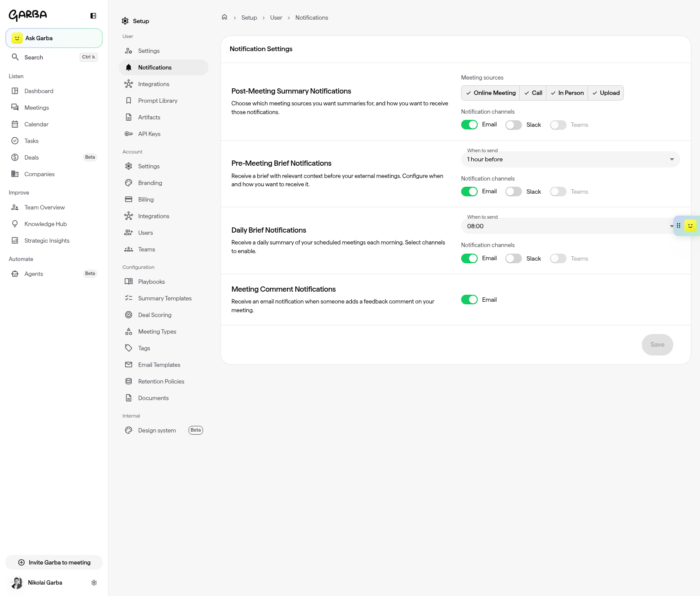Collapse the sidebar with the panel icon
Viewport: 700px width, 596px height.
[93, 16]
